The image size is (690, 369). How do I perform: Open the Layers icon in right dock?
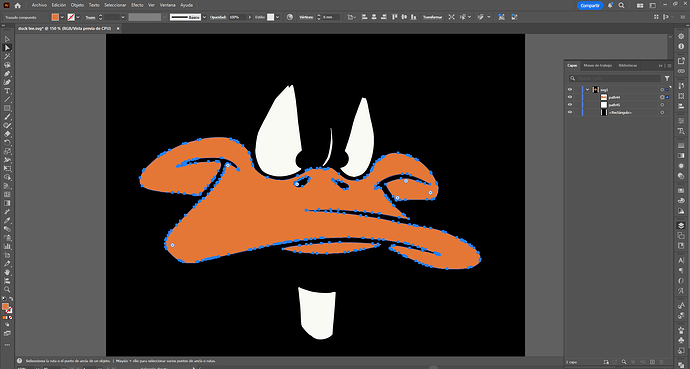[681, 226]
